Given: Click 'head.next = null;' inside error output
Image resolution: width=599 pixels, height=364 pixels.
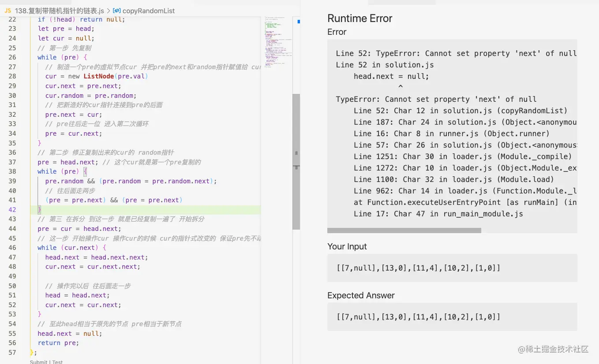Looking at the screenshot, I should pyautogui.click(x=391, y=76).
